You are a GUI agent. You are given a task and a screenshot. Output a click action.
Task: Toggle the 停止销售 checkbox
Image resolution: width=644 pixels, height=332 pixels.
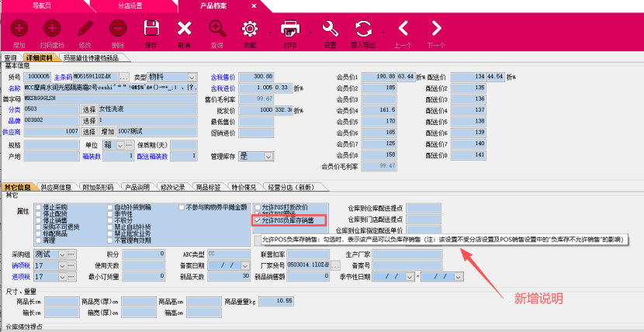pos(39,220)
